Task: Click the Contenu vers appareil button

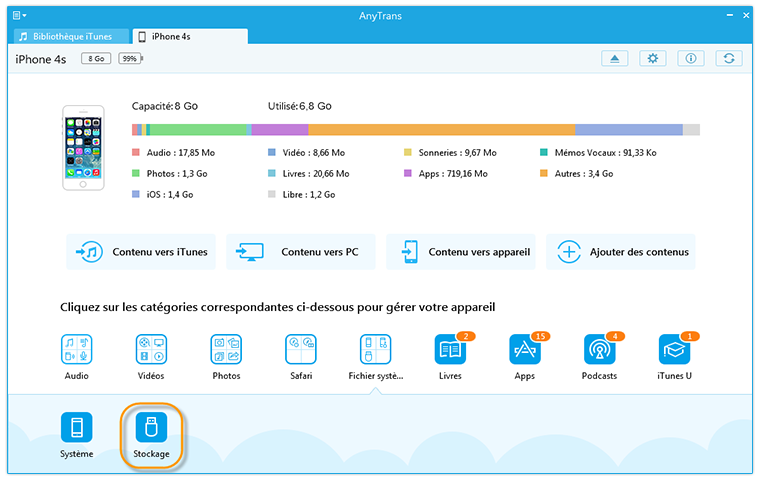Action: (x=460, y=252)
